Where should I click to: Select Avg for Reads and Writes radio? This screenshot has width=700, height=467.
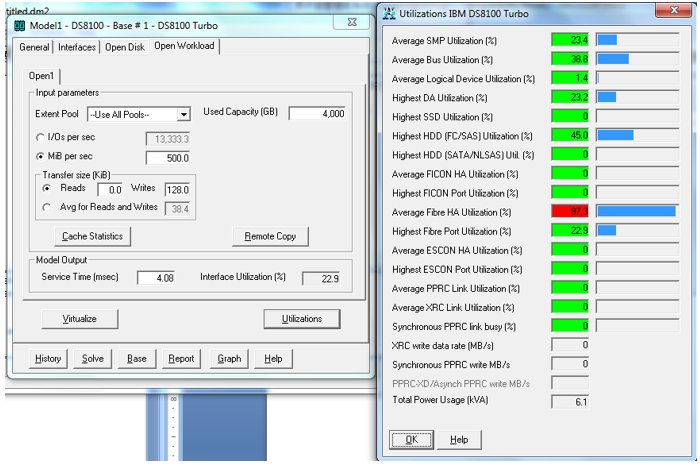click(46, 207)
